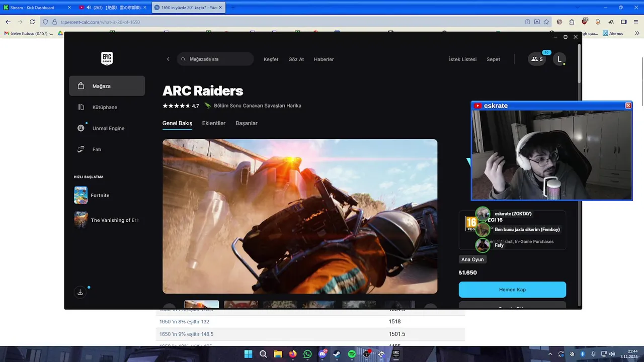Image resolution: width=644 pixels, height=362 pixels.
Task: Click "1650 'in 8% eşittir 132" row
Action: tap(310, 321)
